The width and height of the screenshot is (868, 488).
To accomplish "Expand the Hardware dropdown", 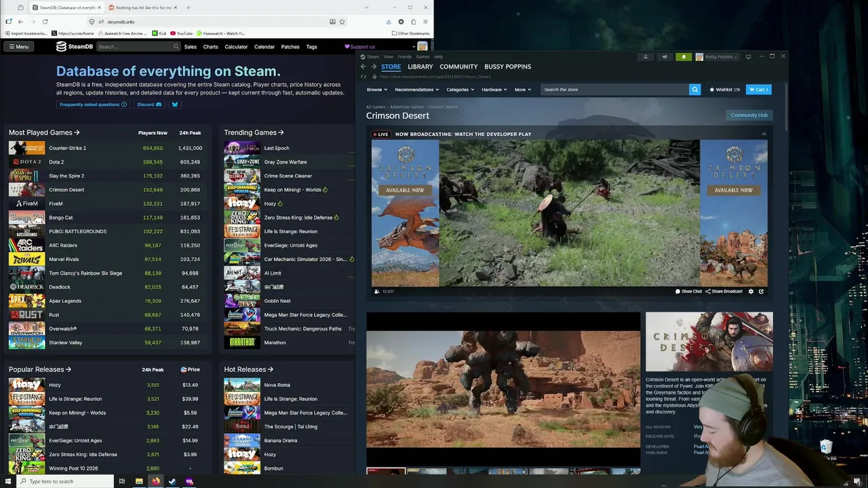I will click(494, 89).
